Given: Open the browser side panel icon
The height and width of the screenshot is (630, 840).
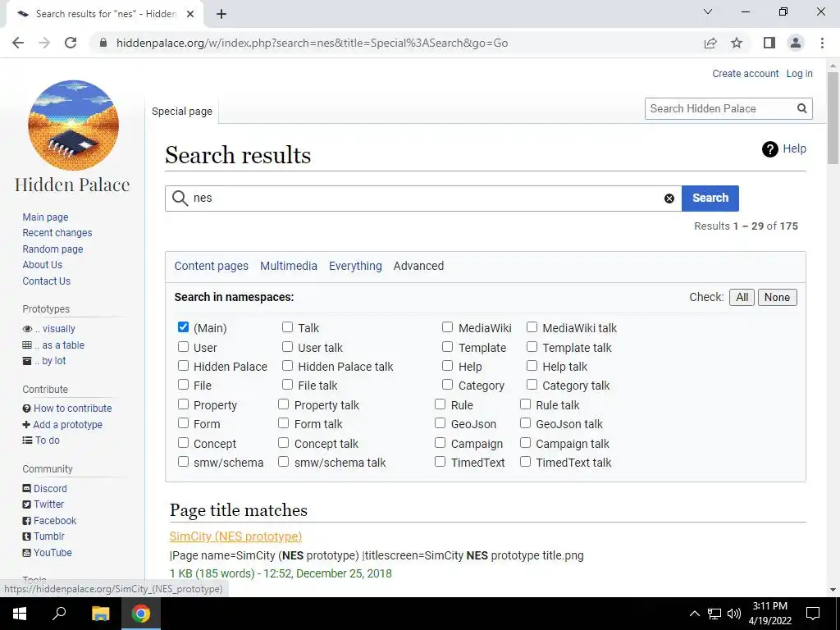Looking at the screenshot, I should pyautogui.click(x=769, y=43).
